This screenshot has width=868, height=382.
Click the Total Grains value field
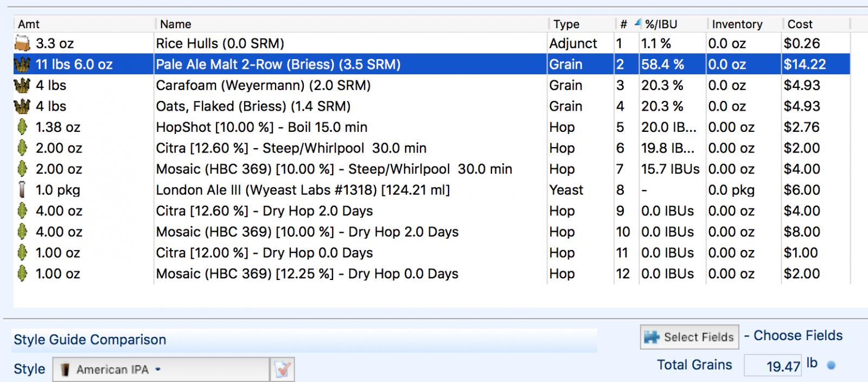[773, 366]
